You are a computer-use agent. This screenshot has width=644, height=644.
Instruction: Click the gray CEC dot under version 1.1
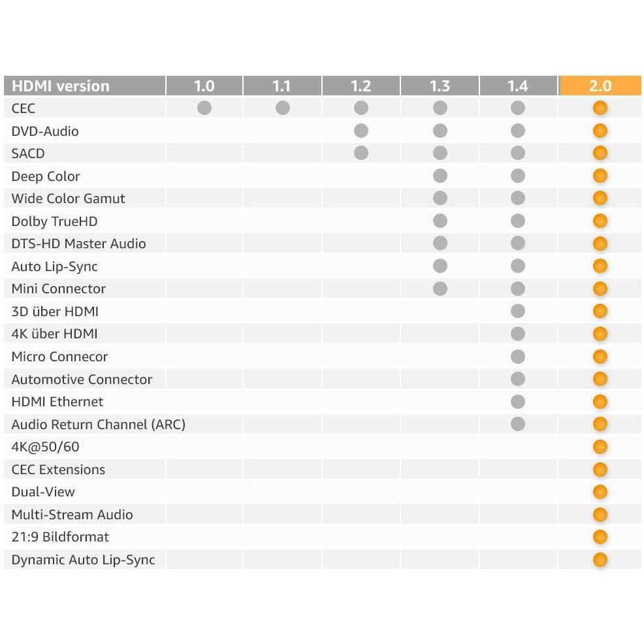coord(283,108)
